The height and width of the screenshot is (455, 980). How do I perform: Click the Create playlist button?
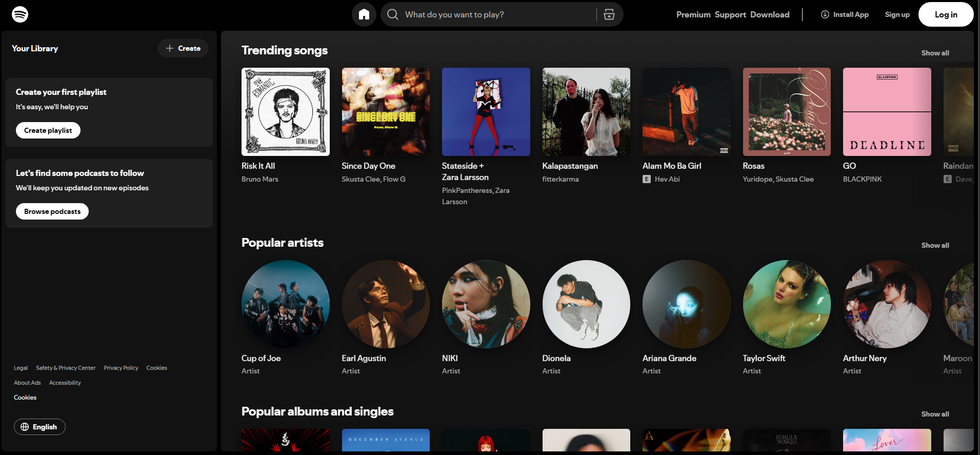click(x=48, y=130)
